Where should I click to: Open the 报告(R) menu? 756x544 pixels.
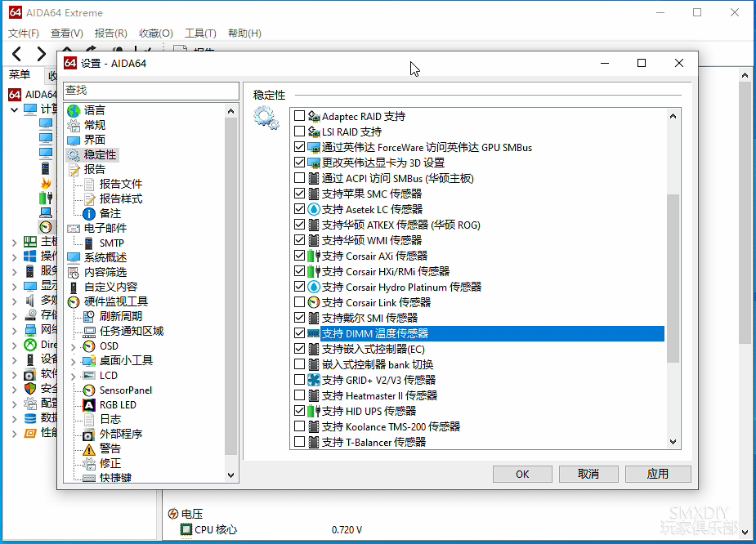111,33
